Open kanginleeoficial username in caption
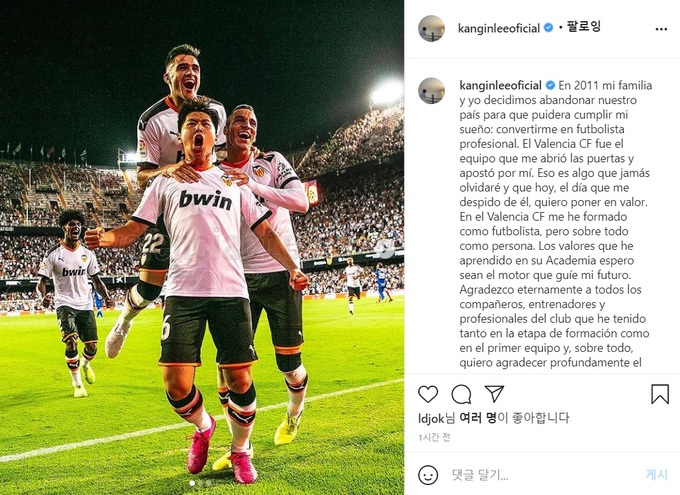 coord(500,85)
